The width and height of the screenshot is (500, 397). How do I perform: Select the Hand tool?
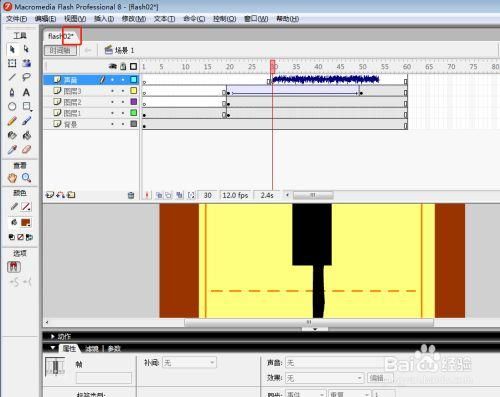[12, 178]
